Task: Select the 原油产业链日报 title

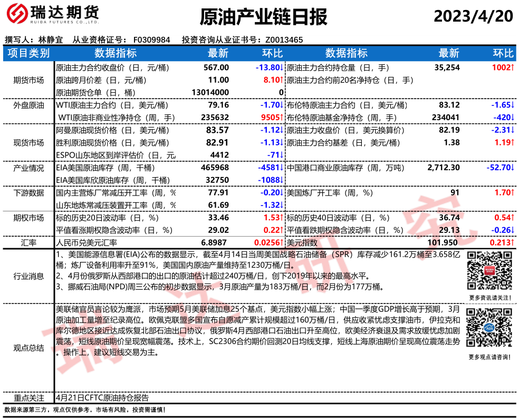Action: pos(264,17)
